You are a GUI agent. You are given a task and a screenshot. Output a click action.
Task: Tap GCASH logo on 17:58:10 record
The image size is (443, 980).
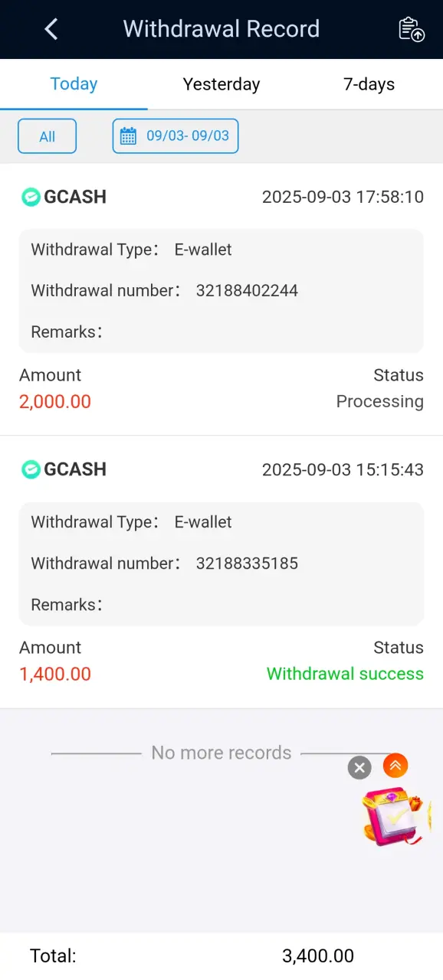click(31, 197)
